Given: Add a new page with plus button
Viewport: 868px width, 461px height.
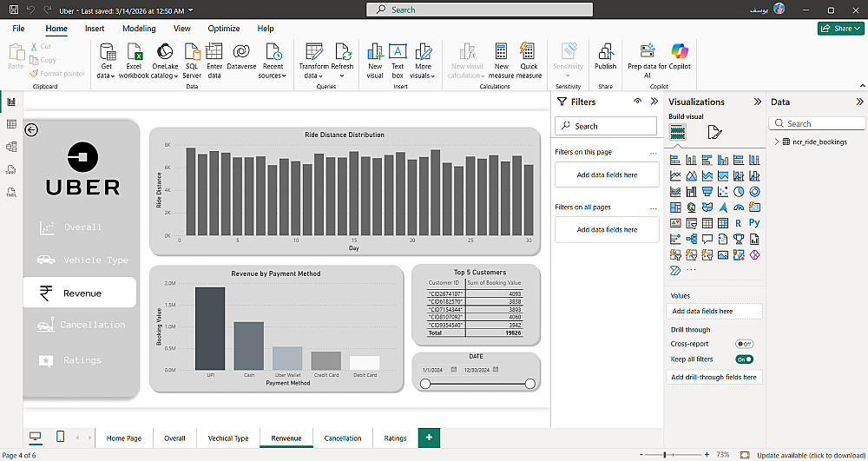Looking at the screenshot, I should [428, 438].
